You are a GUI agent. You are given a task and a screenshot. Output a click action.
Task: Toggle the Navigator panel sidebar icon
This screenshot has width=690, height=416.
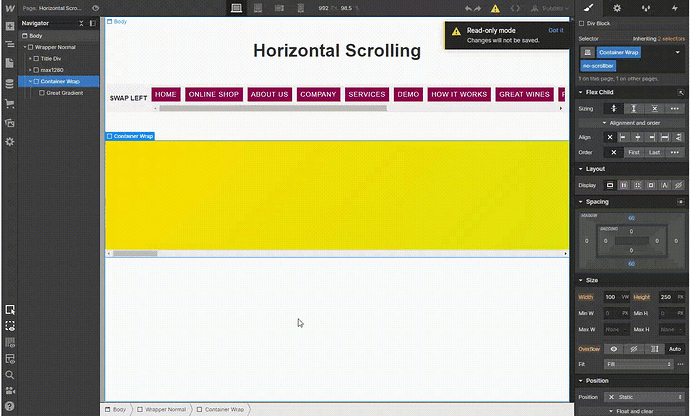coord(10,44)
